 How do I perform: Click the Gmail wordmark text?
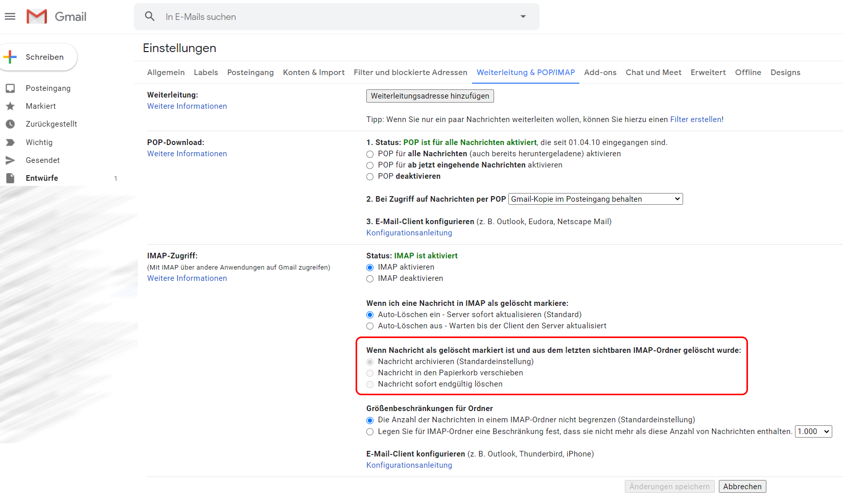[x=71, y=17]
